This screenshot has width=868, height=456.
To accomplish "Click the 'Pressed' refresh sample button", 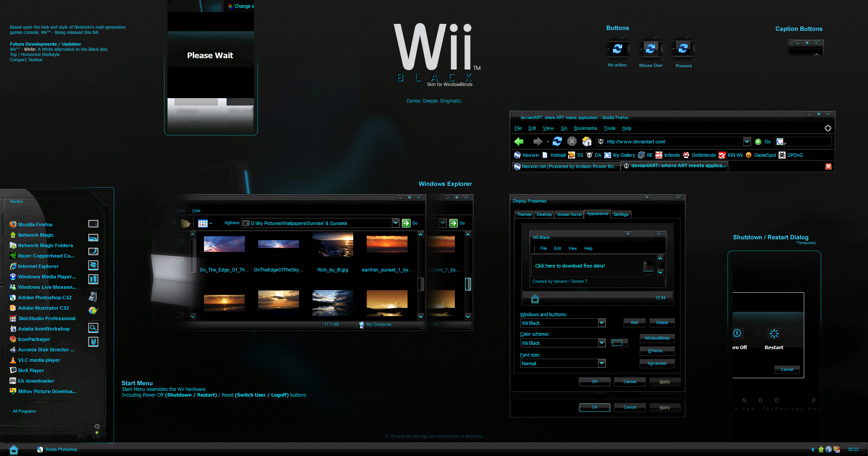I will tap(683, 49).
